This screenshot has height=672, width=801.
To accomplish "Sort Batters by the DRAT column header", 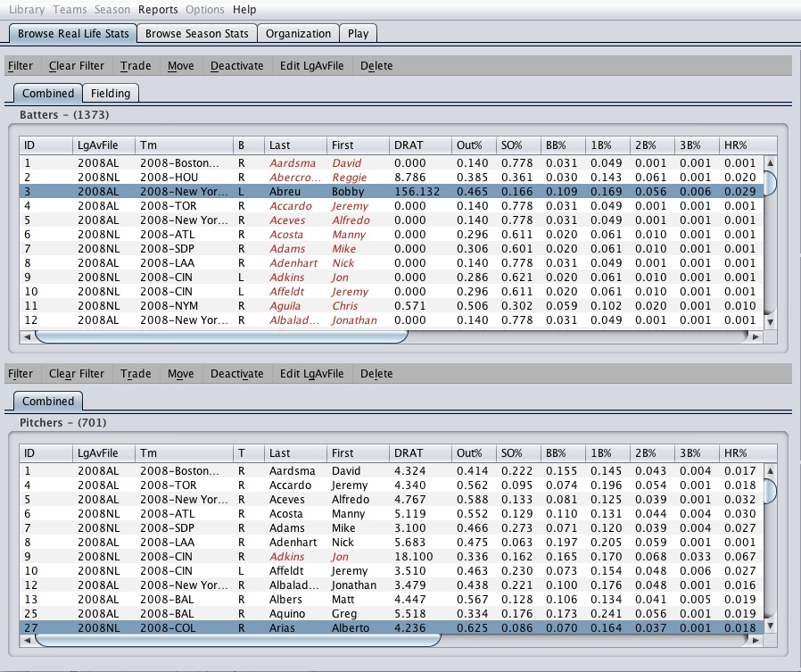I will (420, 145).
